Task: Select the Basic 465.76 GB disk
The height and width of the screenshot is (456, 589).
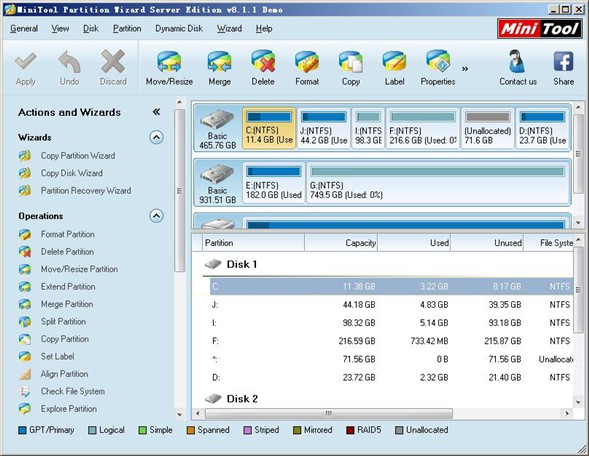Action: click(218, 129)
